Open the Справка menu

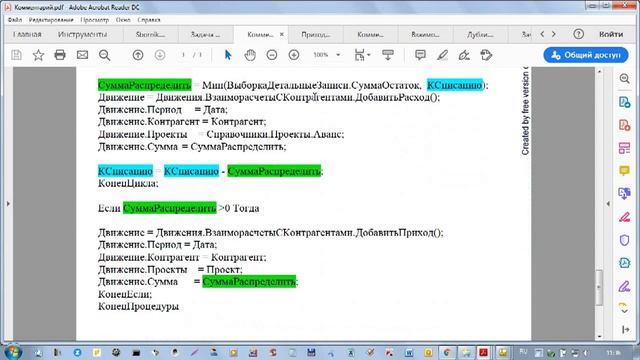coord(149,20)
